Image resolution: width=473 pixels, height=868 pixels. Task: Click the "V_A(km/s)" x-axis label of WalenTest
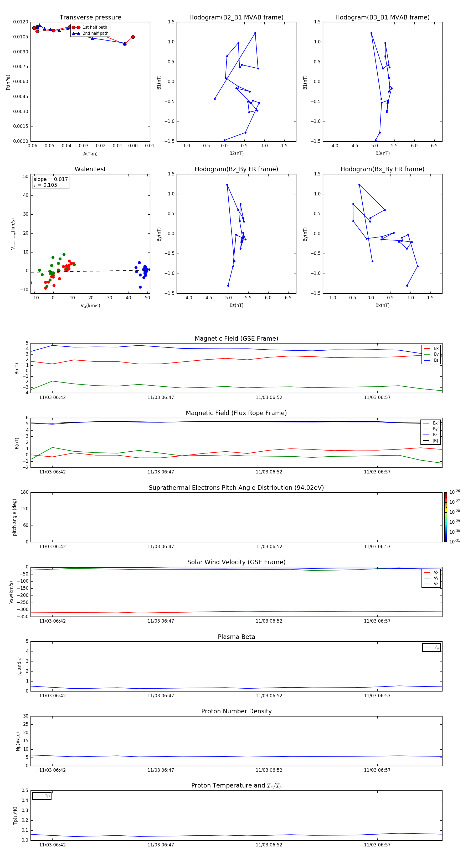tap(90, 306)
